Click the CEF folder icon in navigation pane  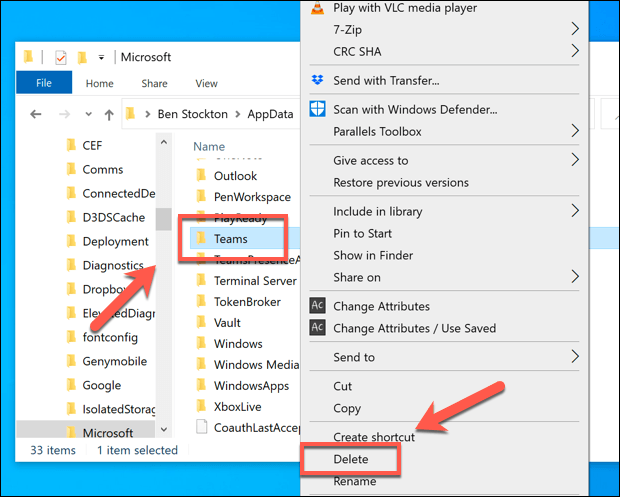tap(71, 145)
